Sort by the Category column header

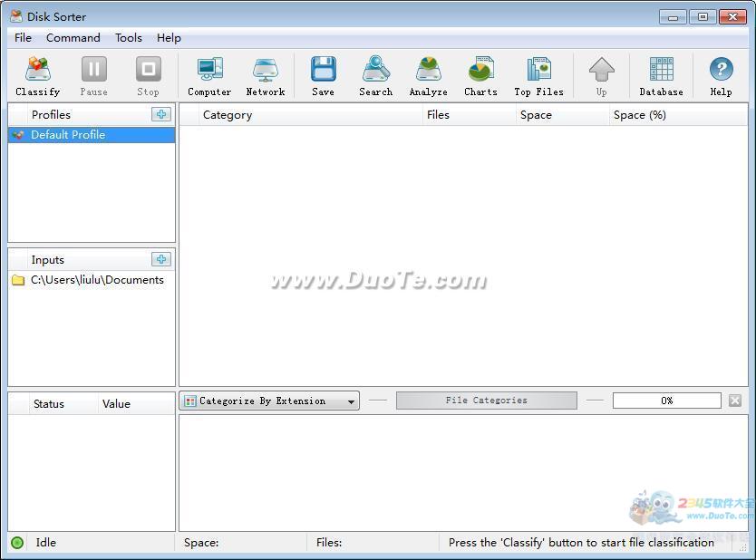[311, 115]
